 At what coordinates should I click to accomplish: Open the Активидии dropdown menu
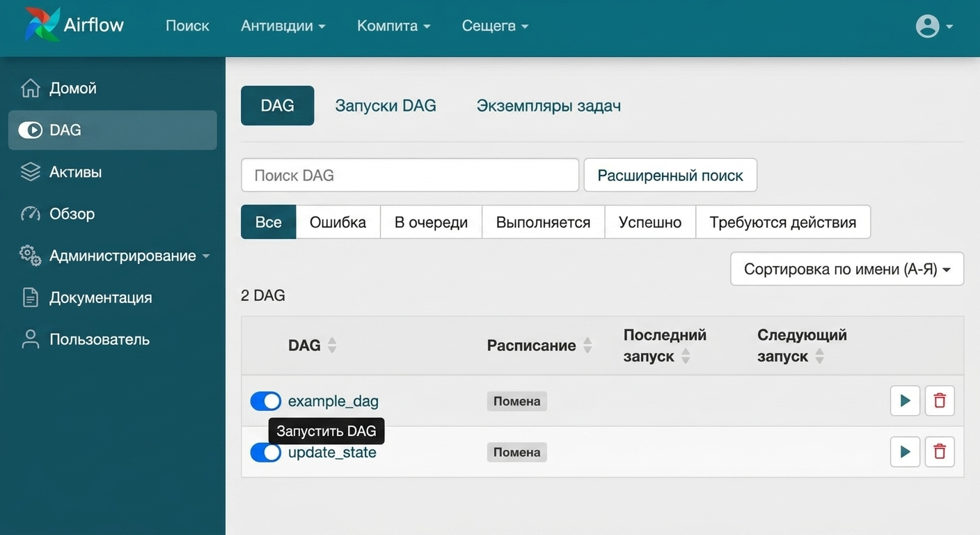tap(283, 26)
